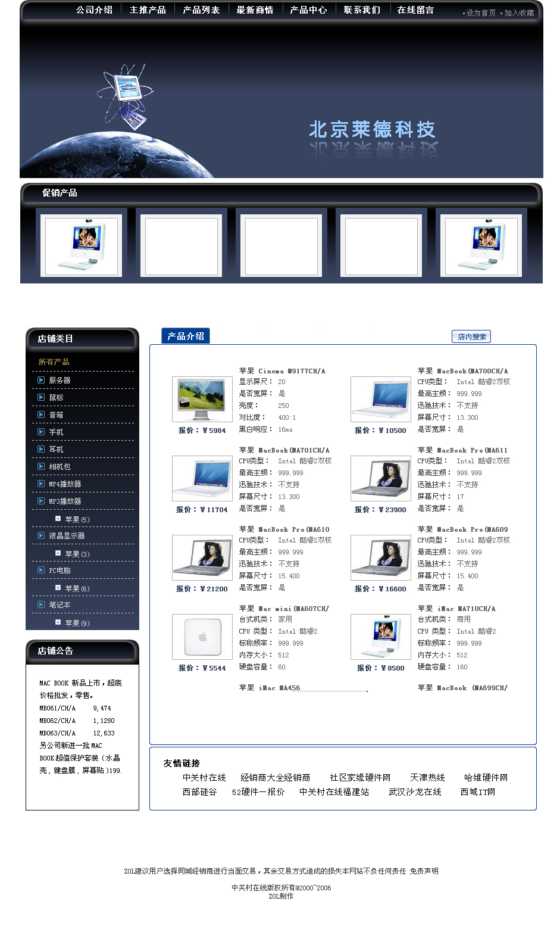Show 所有产品 in the store categories
Screen dimensions: 560x929
[54, 362]
